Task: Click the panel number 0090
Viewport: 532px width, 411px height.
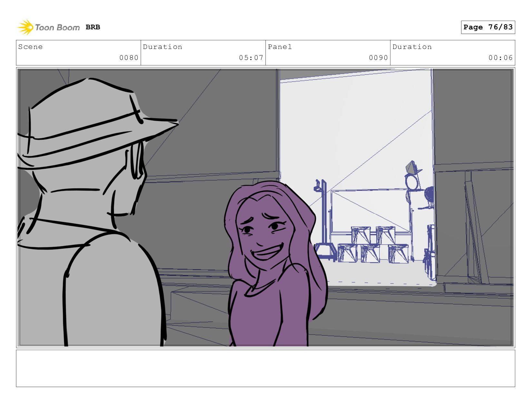Action: (378, 58)
